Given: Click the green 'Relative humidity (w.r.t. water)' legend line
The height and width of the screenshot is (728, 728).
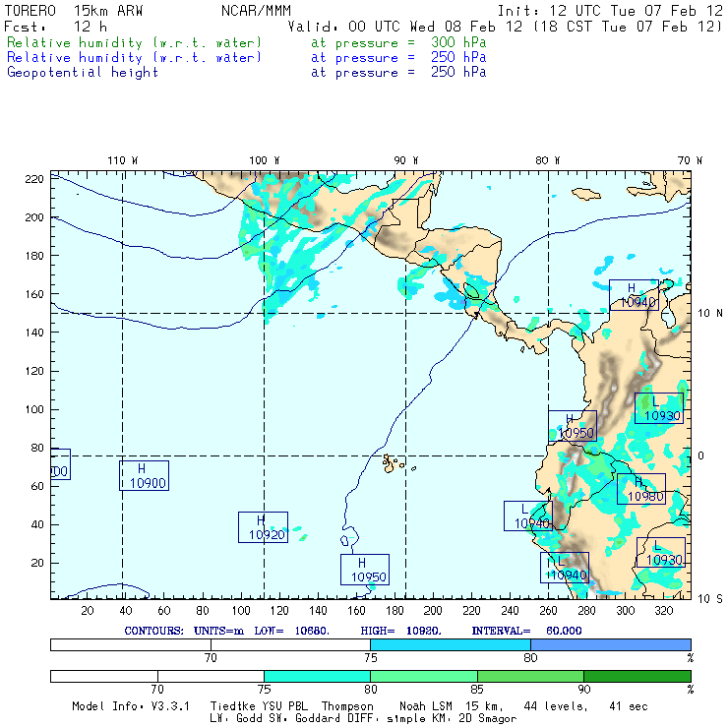Looking at the screenshot, I should click(134, 42).
